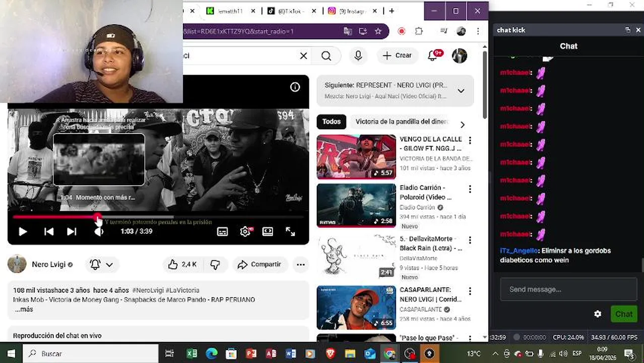The width and height of the screenshot is (644, 363).
Task: Open Eladio Carrión Polaroid video thumbnail
Action: [356, 206]
